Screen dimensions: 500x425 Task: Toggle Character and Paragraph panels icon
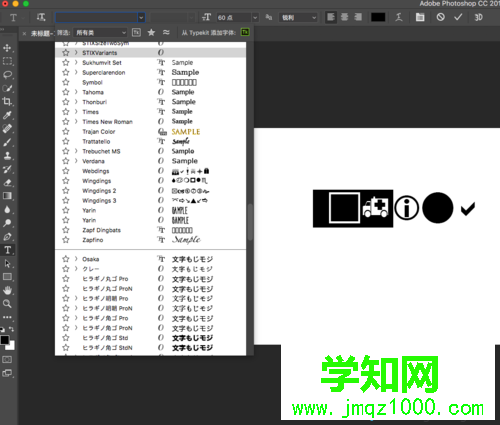coord(420,17)
